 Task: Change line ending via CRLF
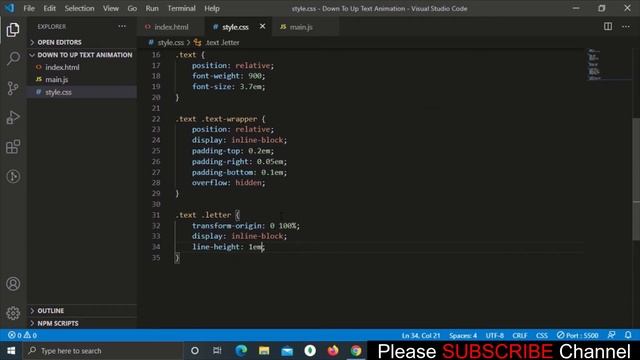pos(520,335)
